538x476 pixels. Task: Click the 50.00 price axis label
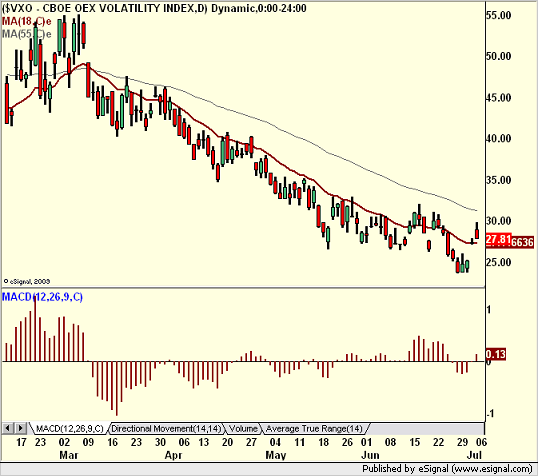coord(499,56)
